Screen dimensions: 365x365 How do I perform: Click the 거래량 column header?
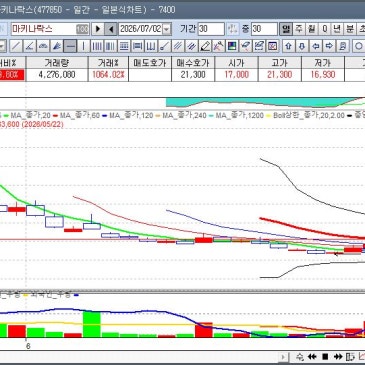point(57,63)
